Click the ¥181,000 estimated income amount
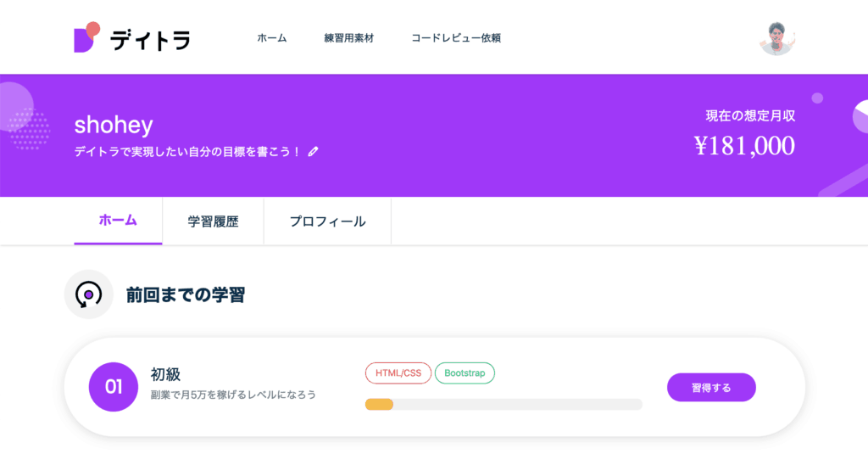 (x=744, y=146)
